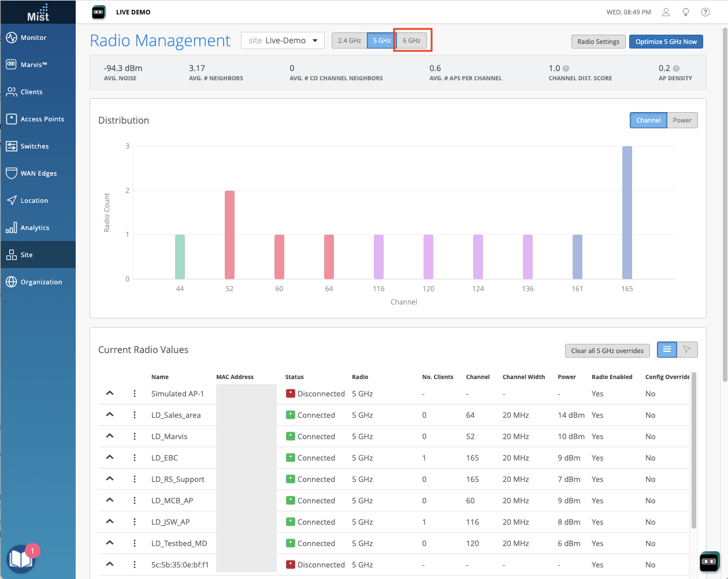Switch to map location view icon
Viewport: 728px width, 579px height.
click(687, 350)
